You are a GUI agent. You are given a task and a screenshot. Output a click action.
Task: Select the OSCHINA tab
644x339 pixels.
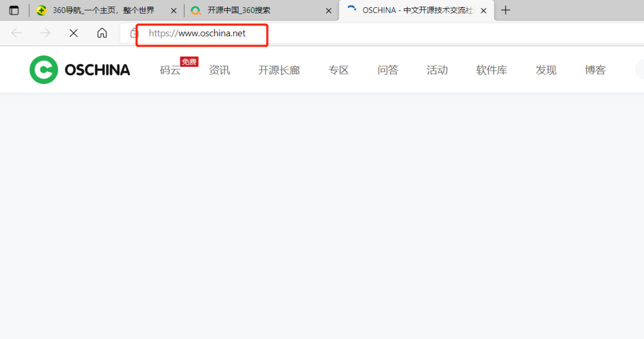(x=416, y=10)
